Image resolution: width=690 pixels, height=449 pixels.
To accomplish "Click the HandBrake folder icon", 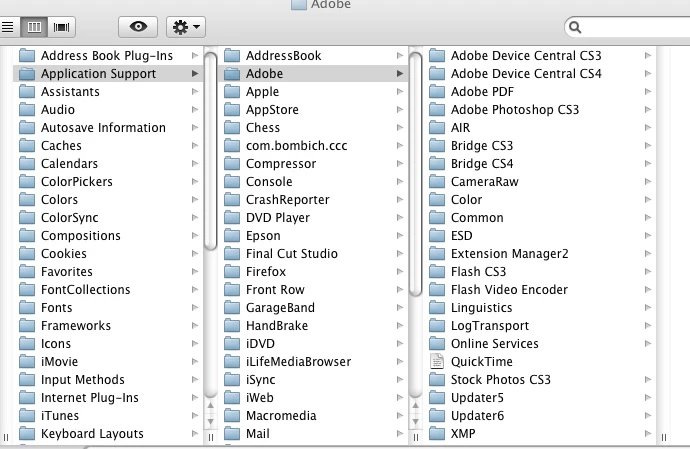I will point(232,326).
